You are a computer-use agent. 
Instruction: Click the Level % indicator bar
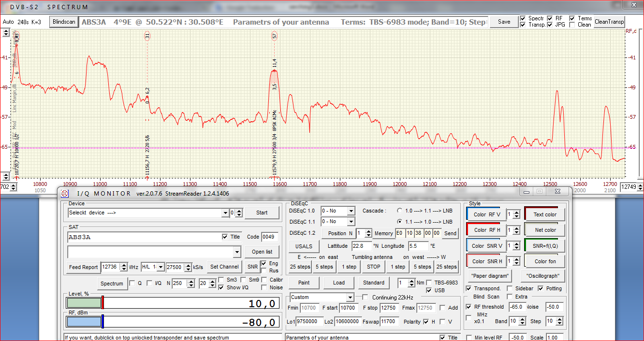[x=84, y=303]
